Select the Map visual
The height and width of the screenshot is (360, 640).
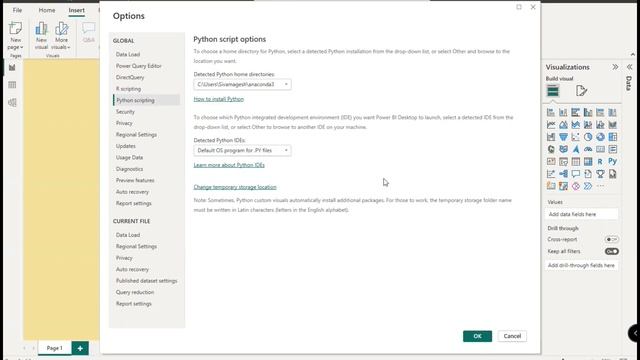pos(551,149)
